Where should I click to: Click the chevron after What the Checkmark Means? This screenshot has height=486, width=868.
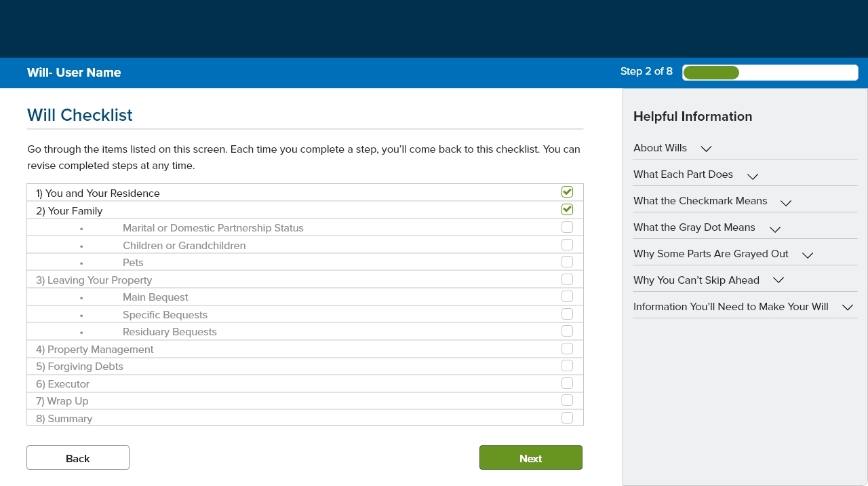786,202
